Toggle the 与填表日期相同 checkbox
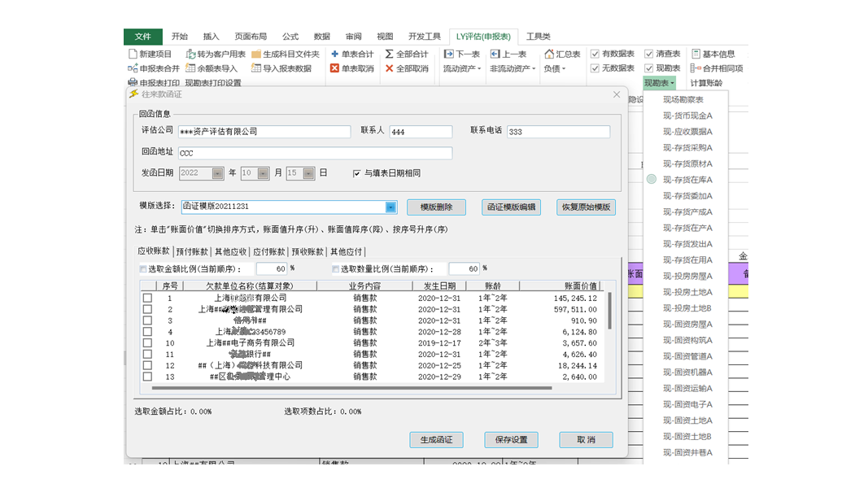 356,173
